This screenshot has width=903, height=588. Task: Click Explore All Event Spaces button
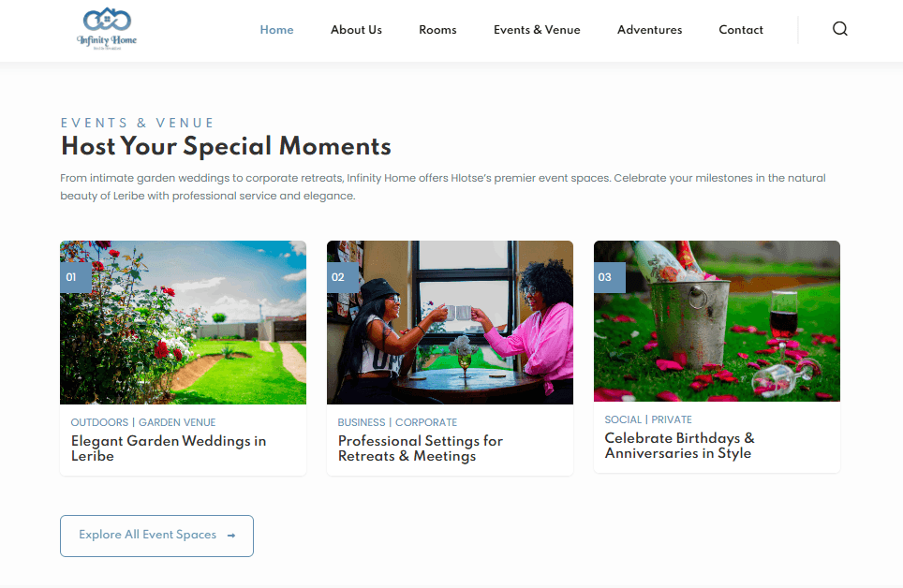[156, 536]
